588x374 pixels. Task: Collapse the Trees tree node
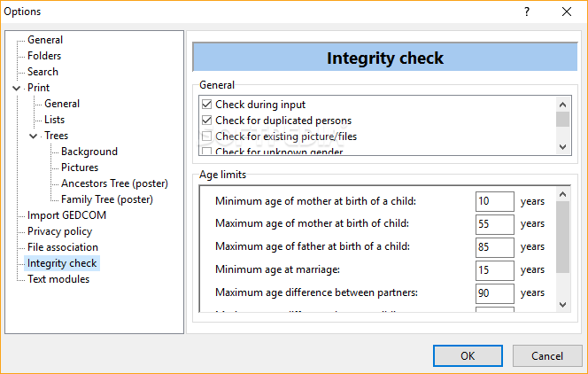34,136
